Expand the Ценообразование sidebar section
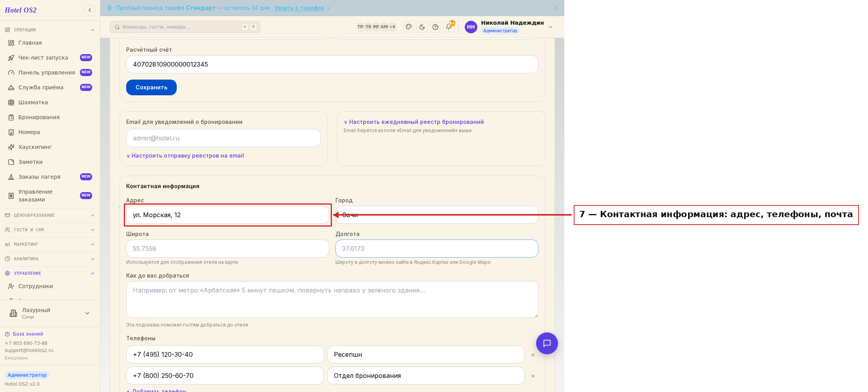868x392 pixels. tap(50, 215)
